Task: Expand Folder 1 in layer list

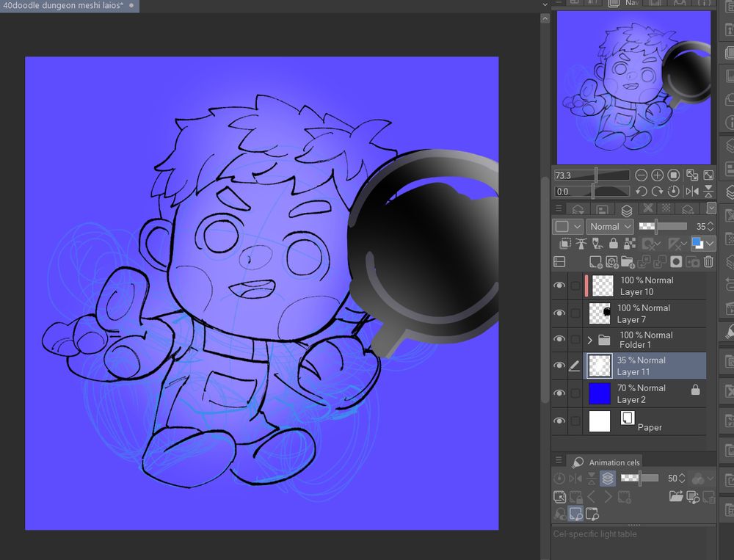Action: [590, 340]
